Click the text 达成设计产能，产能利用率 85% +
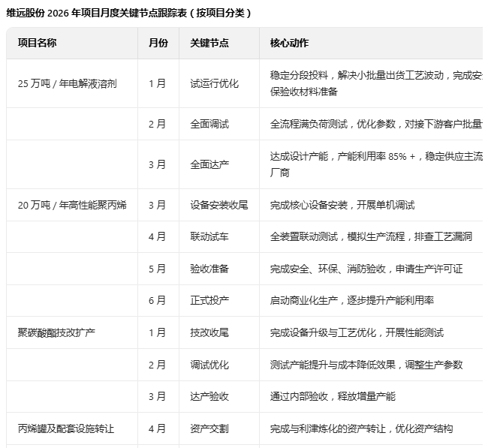 coord(342,156)
